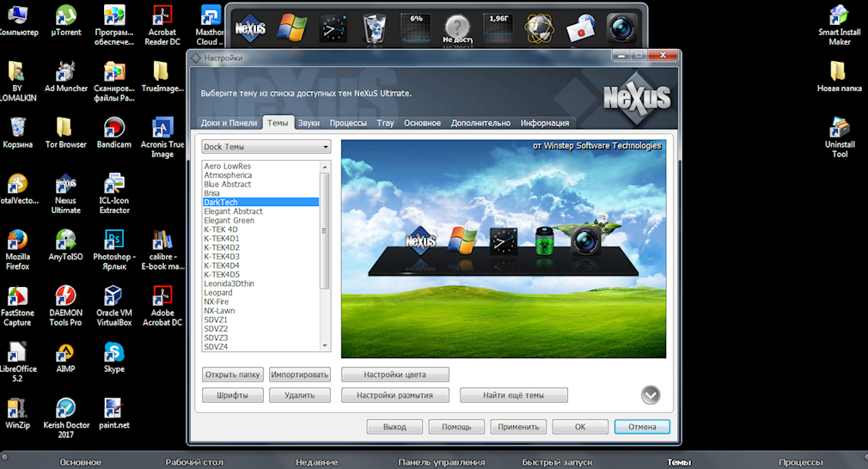Image resolution: width=868 pixels, height=469 pixels.
Task: Launch Mozilla Firefox from the desktop
Action: pos(18,250)
